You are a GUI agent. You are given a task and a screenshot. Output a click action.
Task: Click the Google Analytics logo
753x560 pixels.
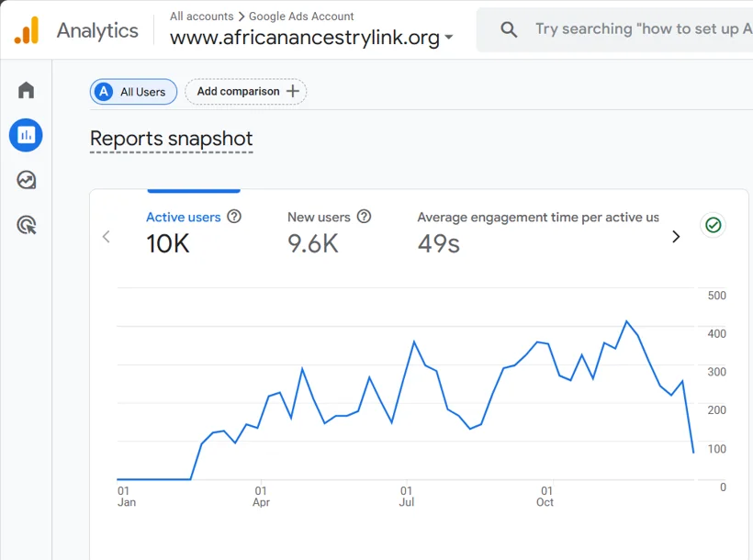pyautogui.click(x=27, y=30)
